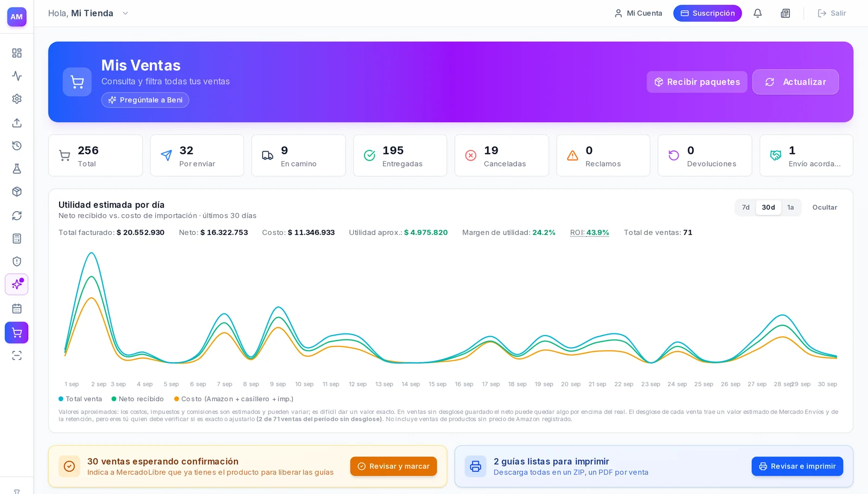Open the scan frame icon in sidebar

tap(17, 356)
